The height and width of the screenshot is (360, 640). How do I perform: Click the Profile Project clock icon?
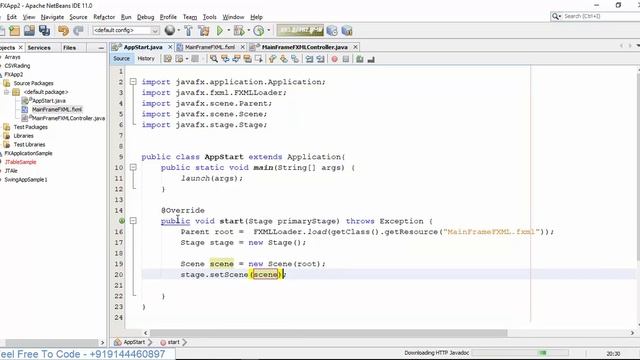(258, 31)
